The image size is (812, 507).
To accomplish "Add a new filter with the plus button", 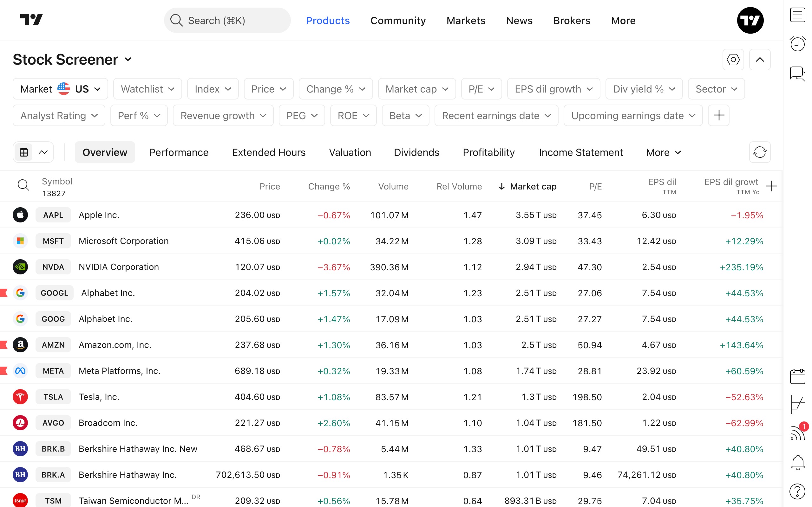I will 718,115.
